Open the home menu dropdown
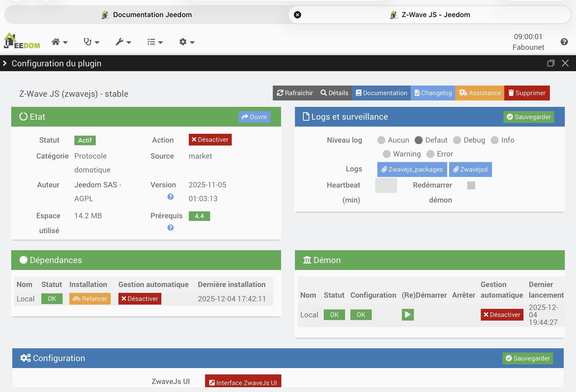576x392 pixels. (x=59, y=42)
